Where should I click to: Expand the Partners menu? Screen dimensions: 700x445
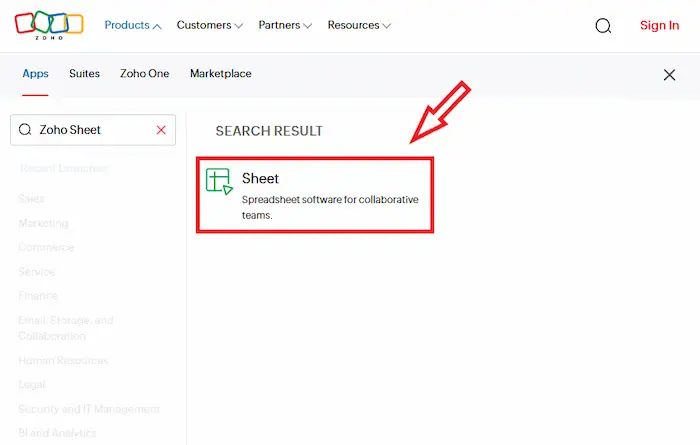point(285,25)
